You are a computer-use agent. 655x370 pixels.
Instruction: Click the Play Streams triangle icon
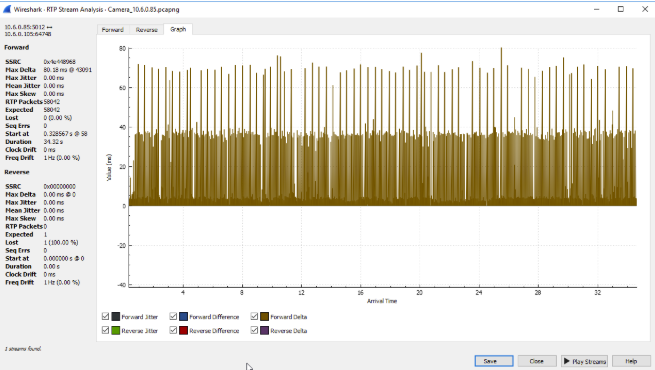pyautogui.click(x=566, y=361)
